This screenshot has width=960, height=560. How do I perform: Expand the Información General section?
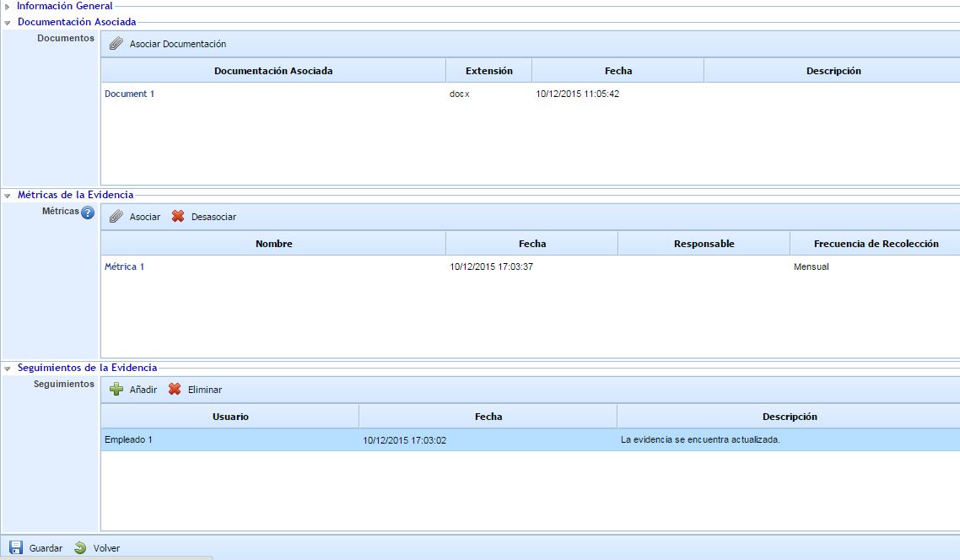tap(7, 6)
